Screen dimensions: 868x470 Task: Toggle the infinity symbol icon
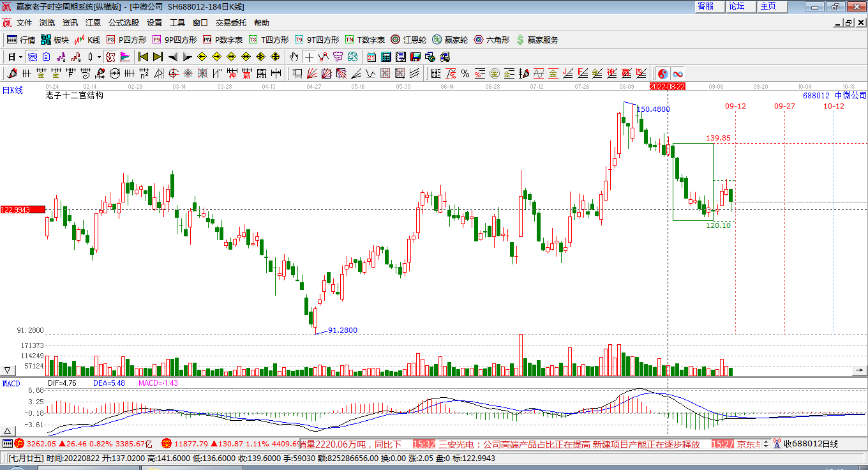coord(677,73)
